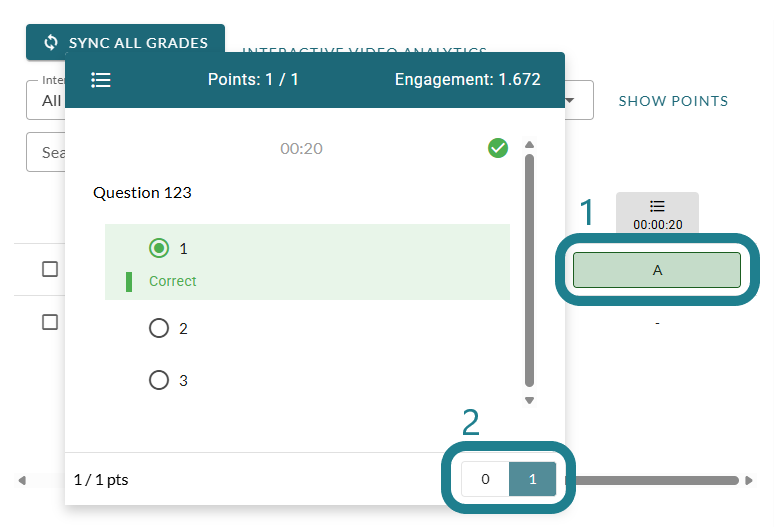Click the Engagement: 1.672 label
This screenshot has width=774, height=527.
(x=467, y=79)
